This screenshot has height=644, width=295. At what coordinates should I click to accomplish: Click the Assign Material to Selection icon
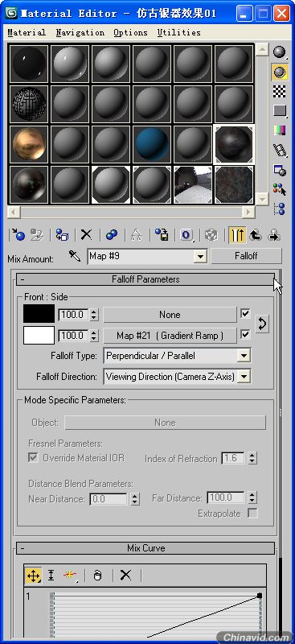tap(62, 234)
